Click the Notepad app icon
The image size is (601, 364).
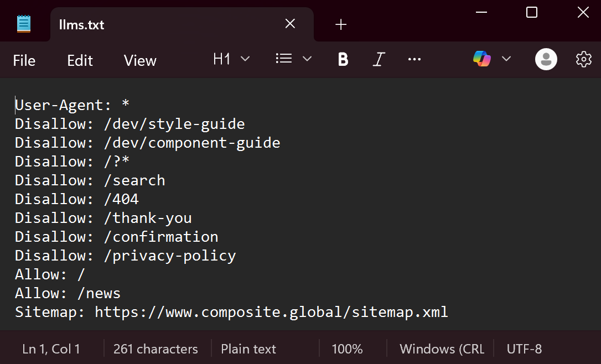[x=23, y=24]
